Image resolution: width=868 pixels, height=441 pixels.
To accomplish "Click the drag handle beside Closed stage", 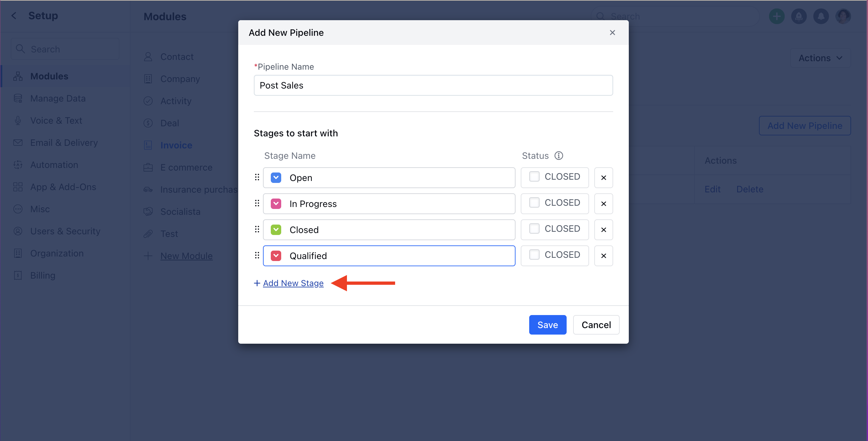I will pyautogui.click(x=257, y=229).
